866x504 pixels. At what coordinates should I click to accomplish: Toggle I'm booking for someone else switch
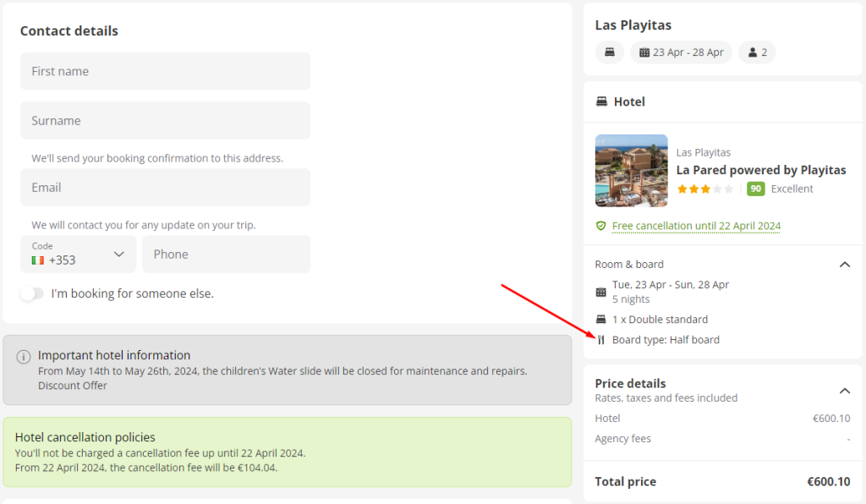(x=31, y=293)
